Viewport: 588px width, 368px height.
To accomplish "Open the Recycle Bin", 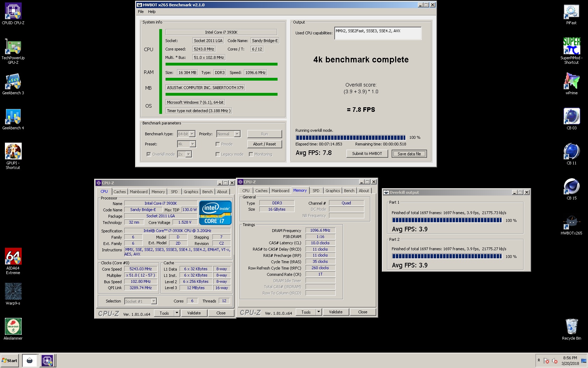I will pos(571,329).
